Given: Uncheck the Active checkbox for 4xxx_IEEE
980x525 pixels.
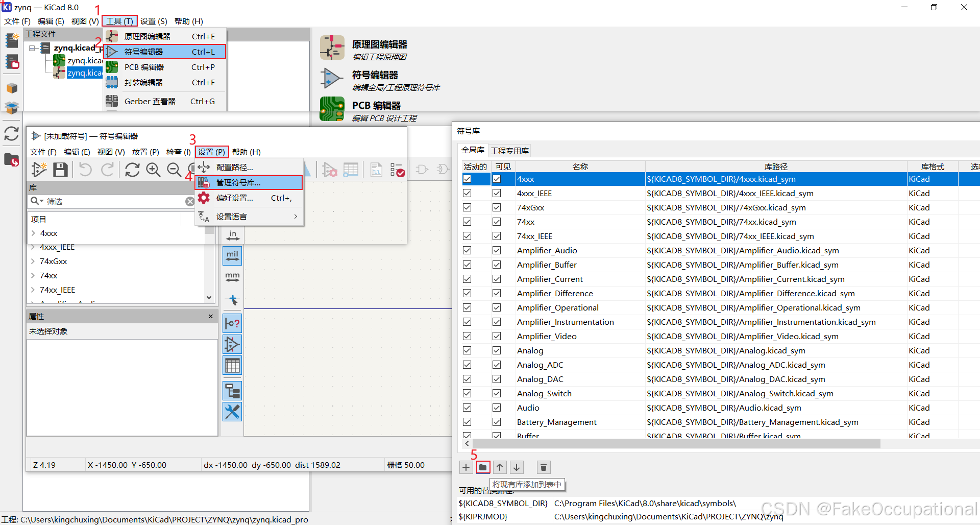Looking at the screenshot, I should 467,193.
